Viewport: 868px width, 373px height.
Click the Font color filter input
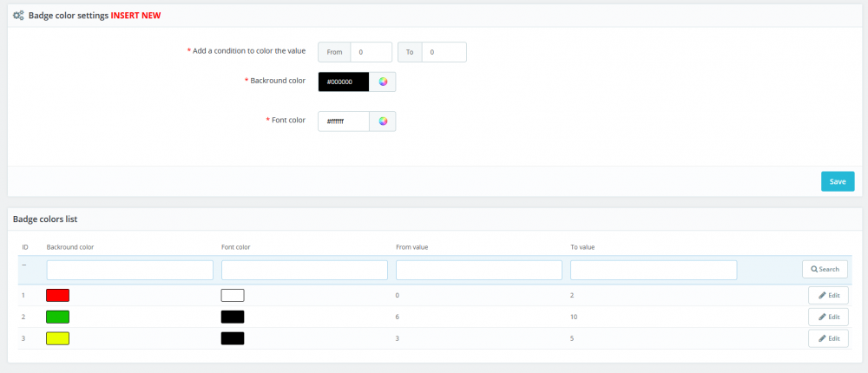[305, 270]
